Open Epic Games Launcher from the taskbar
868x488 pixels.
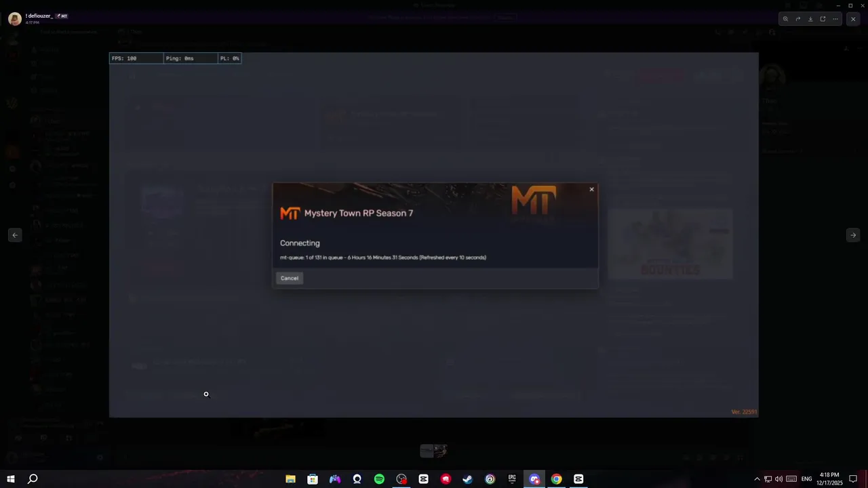coord(512,479)
